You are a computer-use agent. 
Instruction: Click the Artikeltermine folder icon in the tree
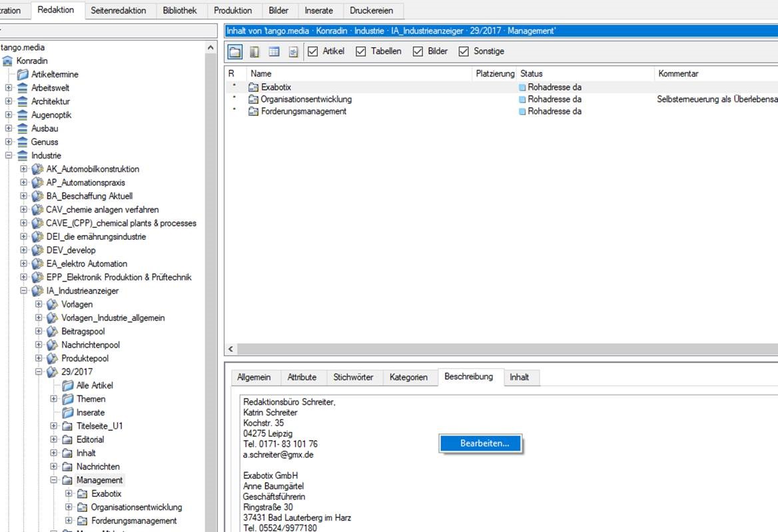23,75
